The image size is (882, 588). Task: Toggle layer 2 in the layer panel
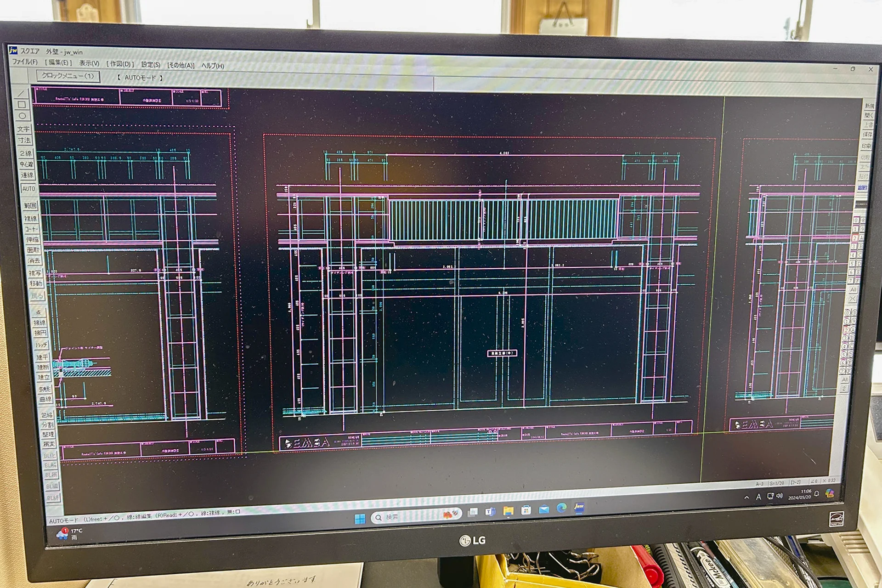click(854, 238)
